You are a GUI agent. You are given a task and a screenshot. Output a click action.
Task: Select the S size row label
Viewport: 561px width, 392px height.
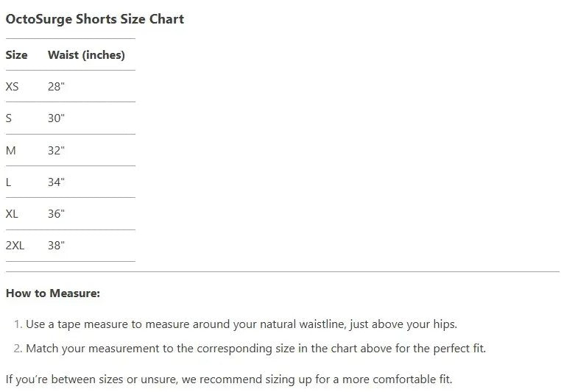9,118
